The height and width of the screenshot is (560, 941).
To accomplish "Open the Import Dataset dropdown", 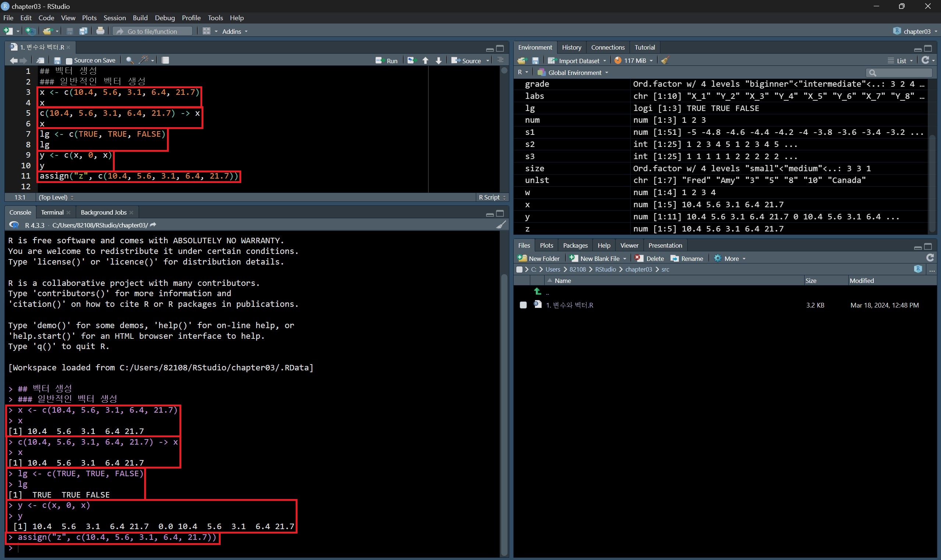I will (x=577, y=60).
